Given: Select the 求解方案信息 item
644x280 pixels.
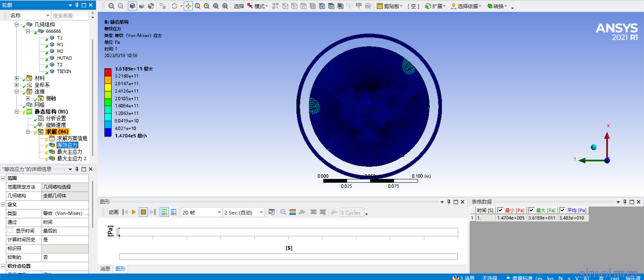Looking at the screenshot, I should tap(72, 138).
